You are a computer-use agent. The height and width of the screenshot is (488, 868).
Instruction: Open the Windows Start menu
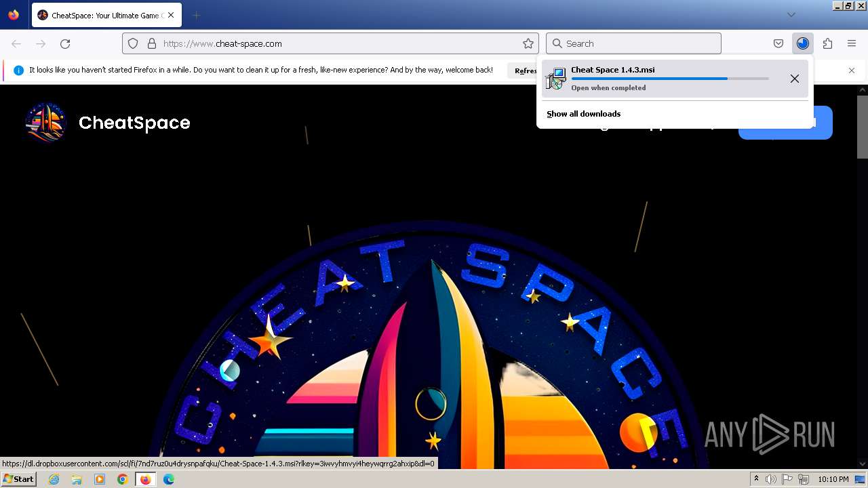(x=19, y=479)
